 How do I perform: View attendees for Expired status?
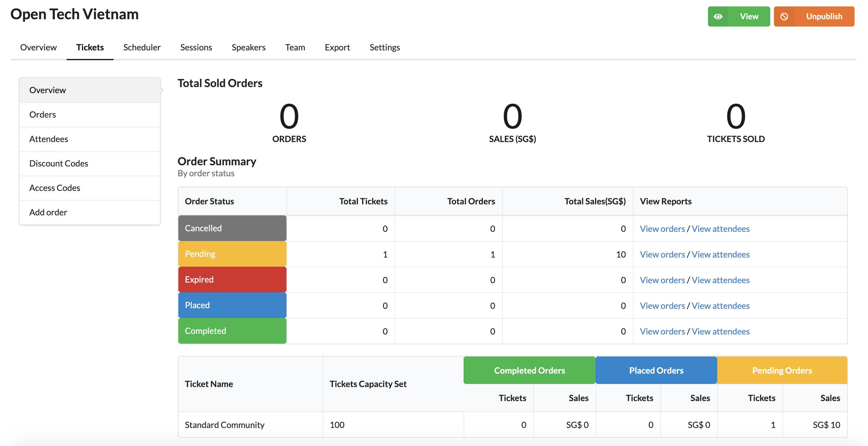point(720,280)
